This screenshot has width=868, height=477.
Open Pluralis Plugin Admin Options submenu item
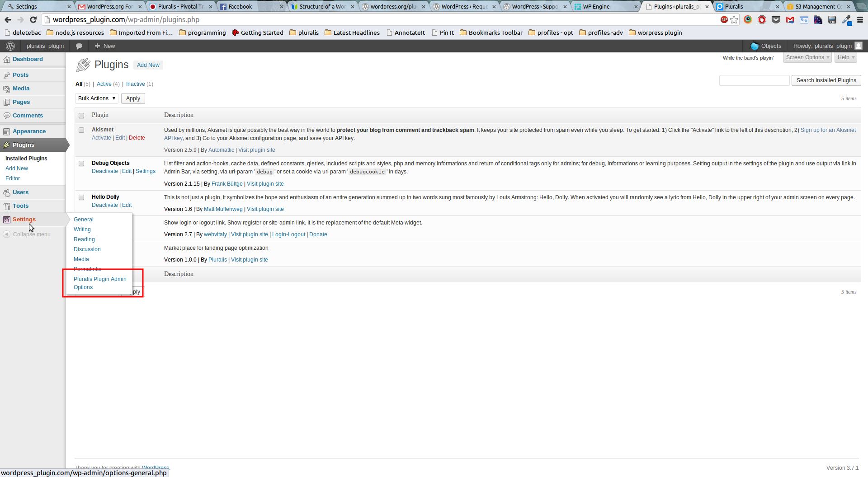(x=100, y=283)
